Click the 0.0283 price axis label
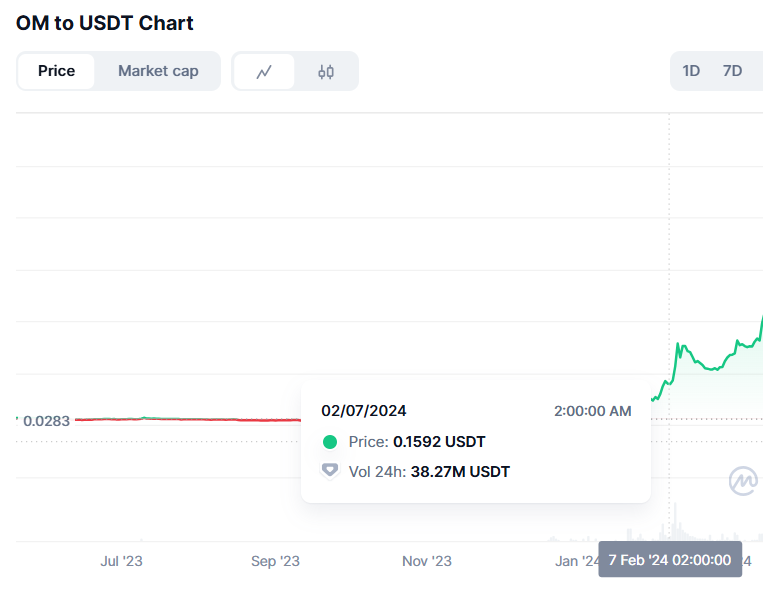Screen dimensions: 763x595 pos(46,421)
